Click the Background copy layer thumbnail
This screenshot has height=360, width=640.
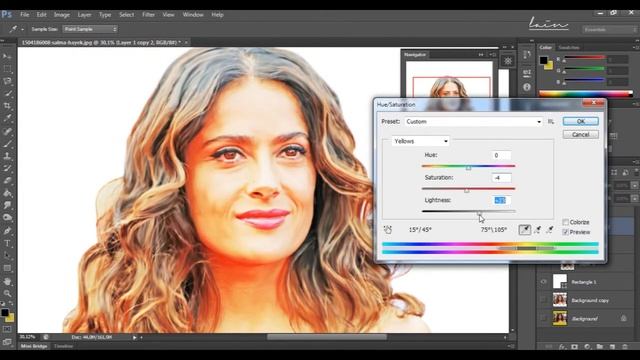pyautogui.click(x=560, y=300)
